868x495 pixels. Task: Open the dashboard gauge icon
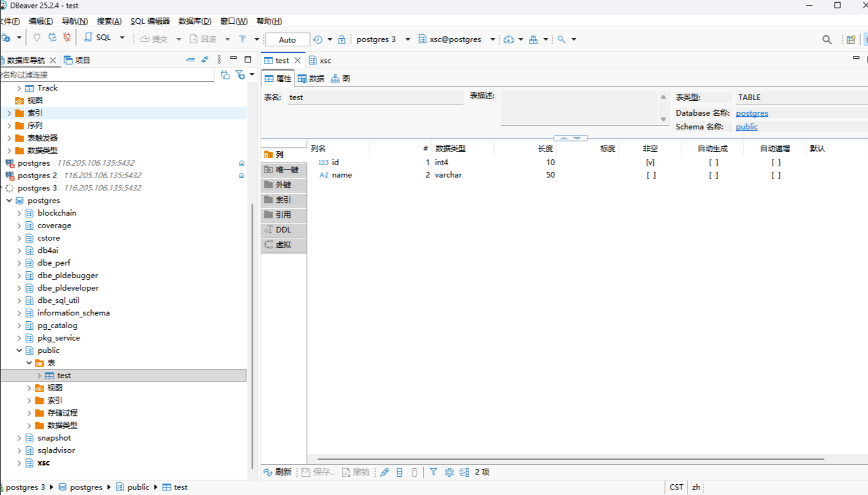coord(509,39)
